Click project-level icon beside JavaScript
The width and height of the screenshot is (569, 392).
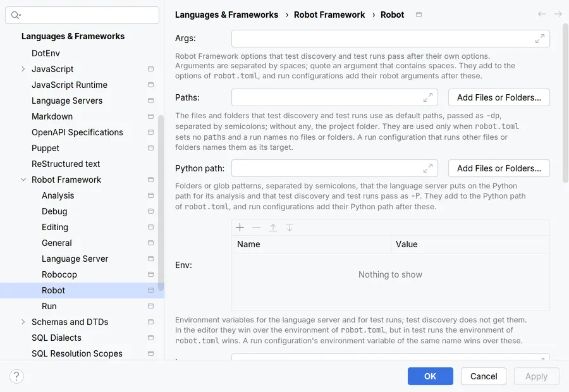[x=150, y=69]
